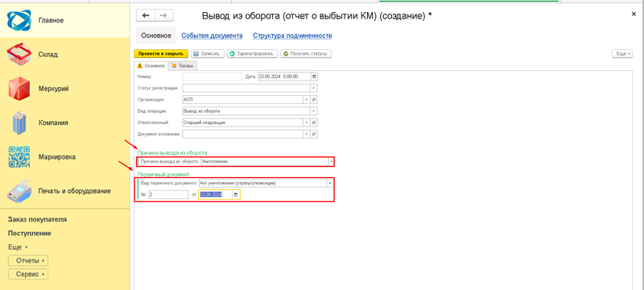Click Получить статусы button

pos(306,54)
